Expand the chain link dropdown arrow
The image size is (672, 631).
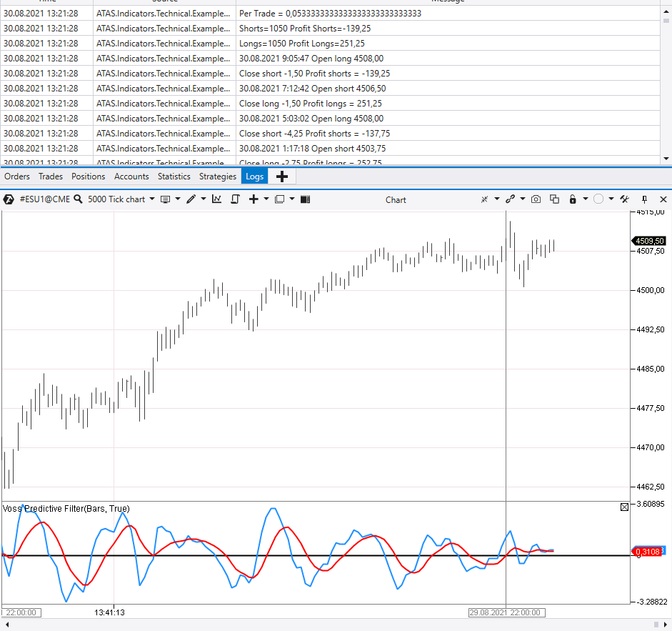[523, 199]
